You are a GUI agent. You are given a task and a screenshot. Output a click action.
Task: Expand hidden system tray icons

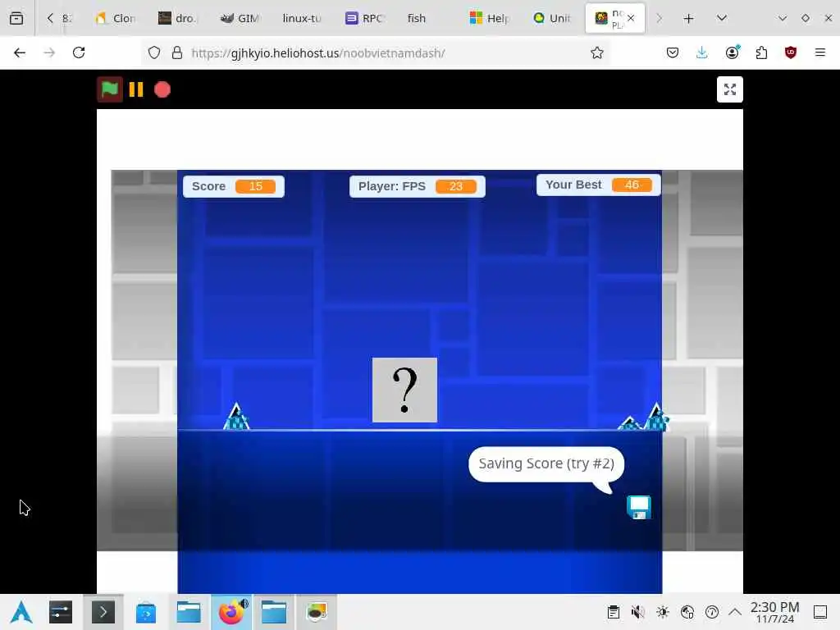pos(735,612)
